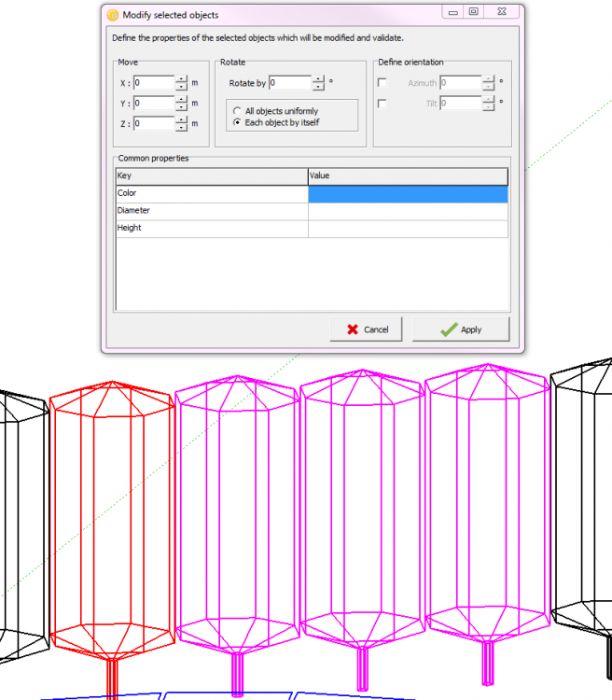
Task: Maximize the Modify selected objects dialog
Action: point(474,12)
